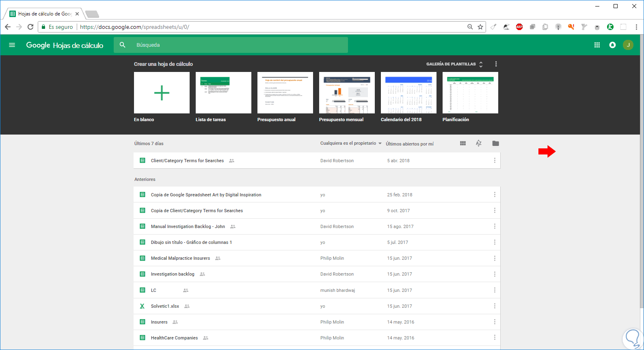
Task: Focus the Búsqueda search field
Action: [231, 45]
